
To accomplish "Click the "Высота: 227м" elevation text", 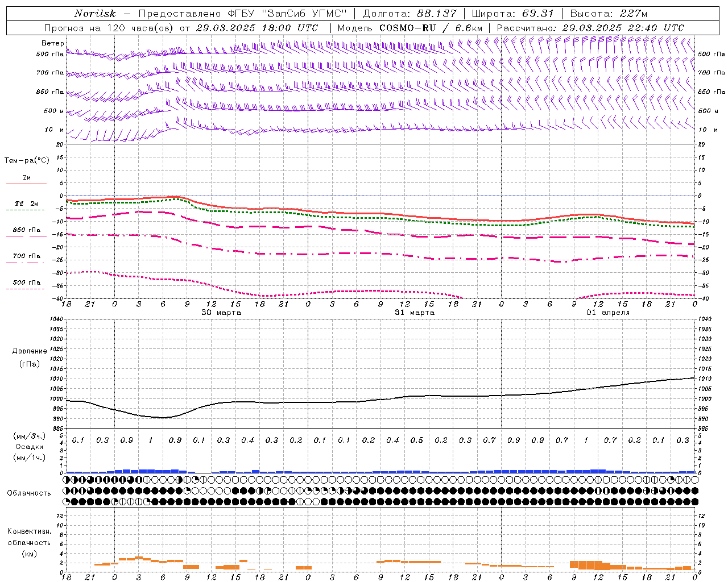I will click(x=609, y=14).
